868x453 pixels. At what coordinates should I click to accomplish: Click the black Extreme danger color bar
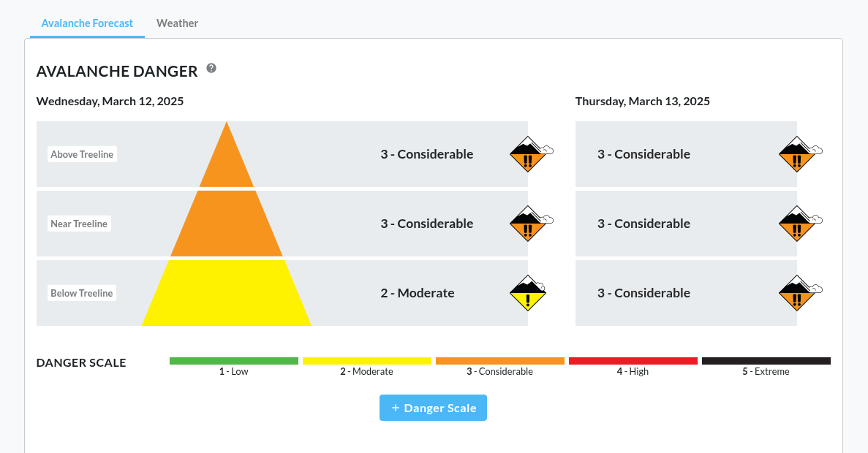(766, 361)
